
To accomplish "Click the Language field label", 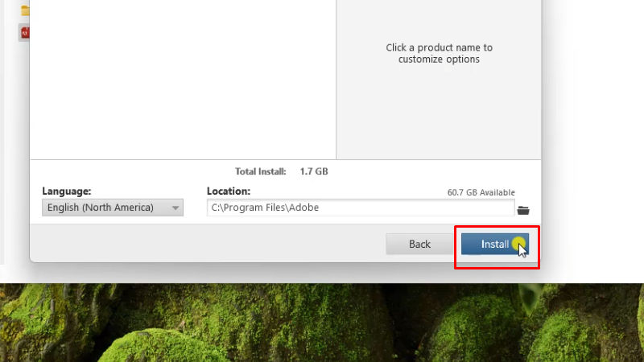I will click(x=67, y=191).
